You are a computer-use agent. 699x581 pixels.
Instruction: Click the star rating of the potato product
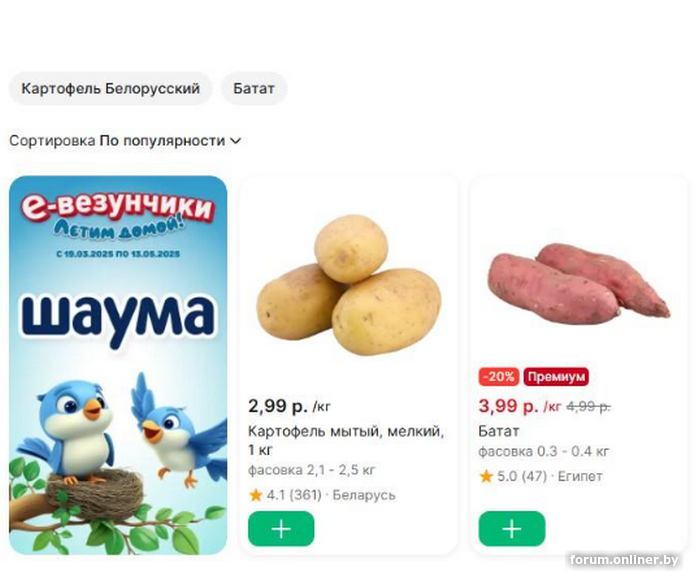tap(256, 495)
